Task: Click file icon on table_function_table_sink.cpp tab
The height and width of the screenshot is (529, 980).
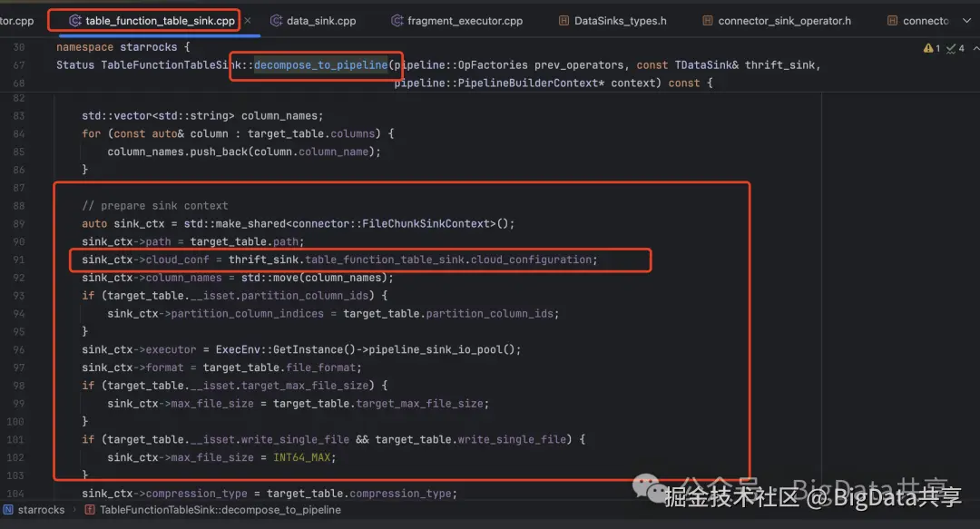Action: [x=74, y=21]
